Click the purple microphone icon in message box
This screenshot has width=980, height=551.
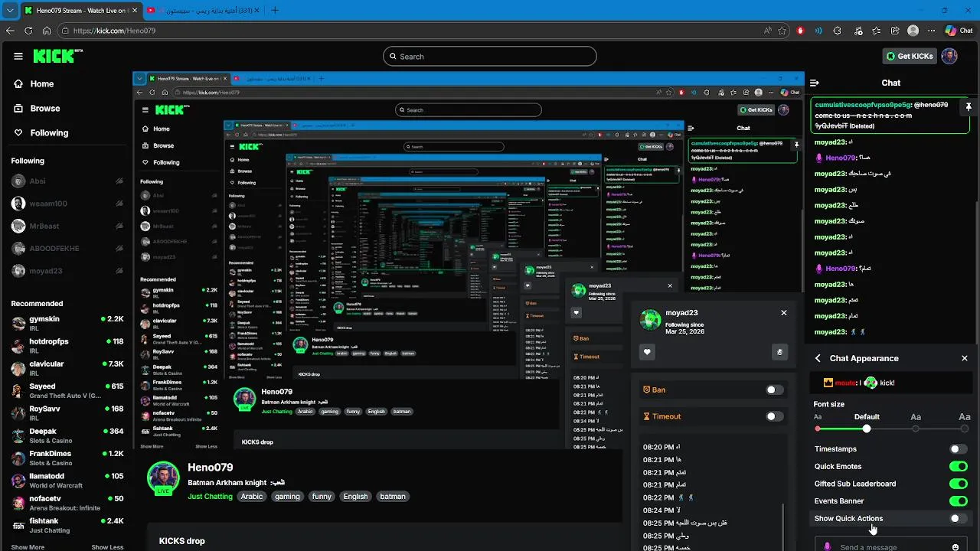(x=827, y=546)
